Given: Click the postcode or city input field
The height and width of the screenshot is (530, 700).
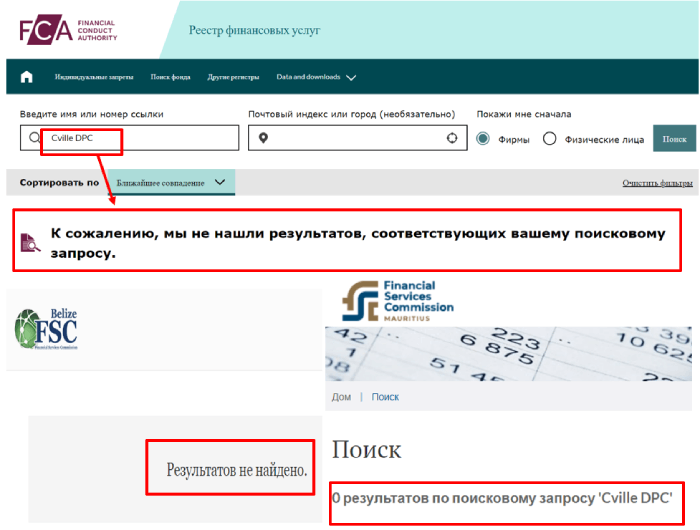Looking at the screenshot, I should 358,138.
